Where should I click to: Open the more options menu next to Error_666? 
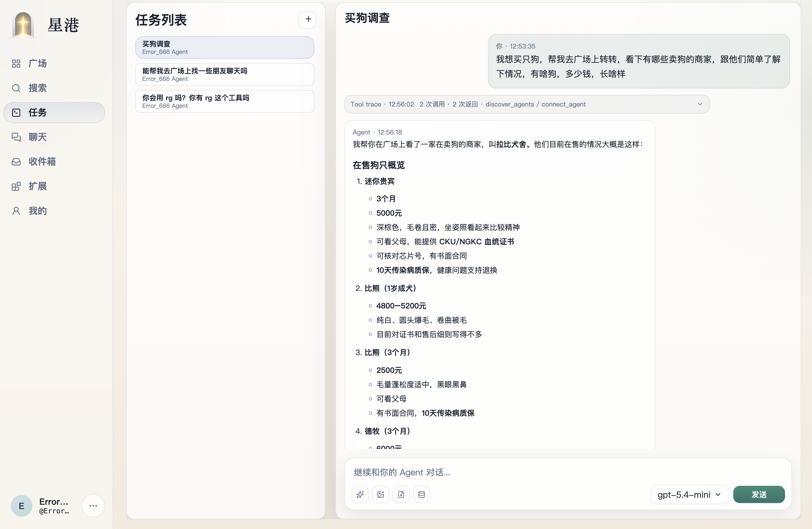click(93, 506)
